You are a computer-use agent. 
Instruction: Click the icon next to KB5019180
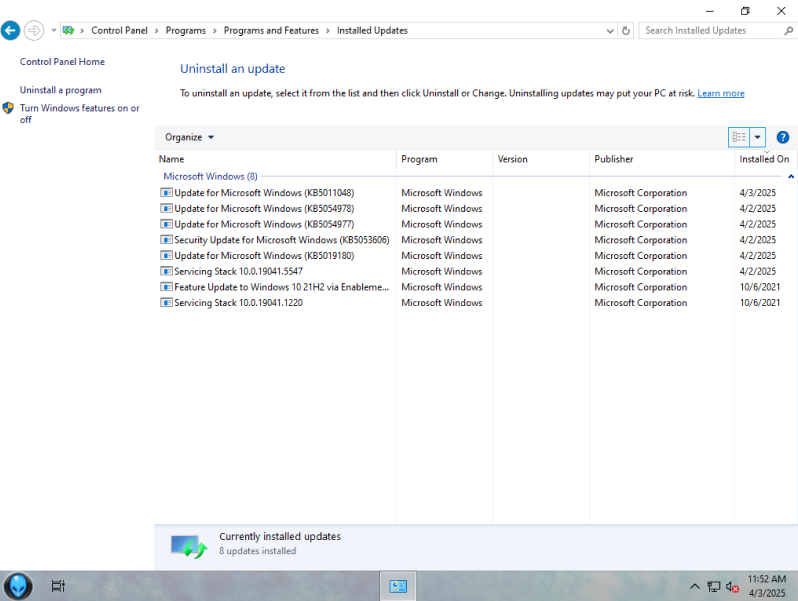click(x=166, y=255)
